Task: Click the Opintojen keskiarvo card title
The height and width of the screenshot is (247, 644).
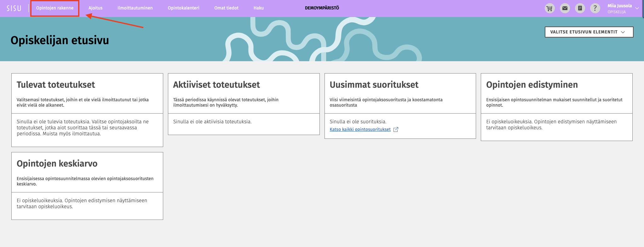Action: pos(57,164)
